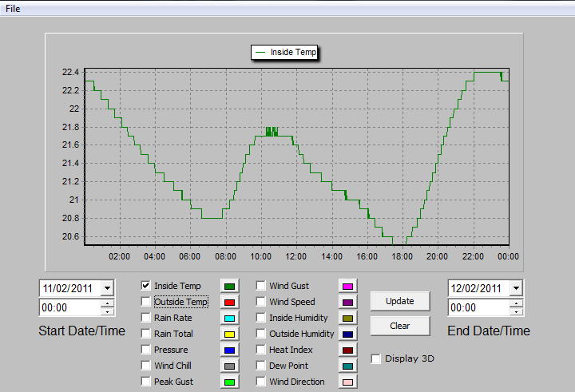Open the dark red Heat Index swatch
575x392 pixels.
(x=347, y=350)
